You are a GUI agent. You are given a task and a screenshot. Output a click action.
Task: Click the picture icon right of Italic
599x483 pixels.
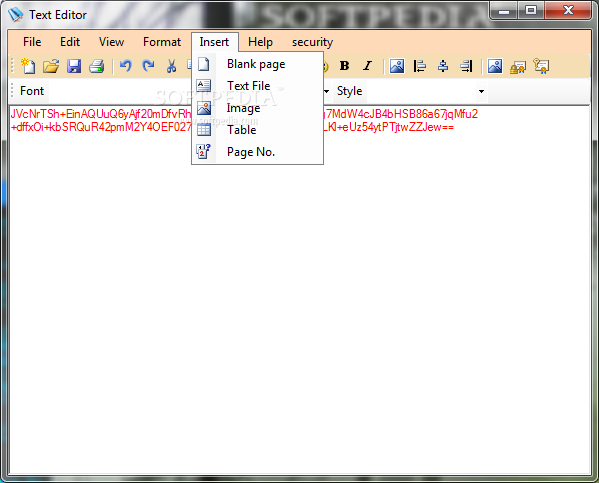pyautogui.click(x=397, y=66)
